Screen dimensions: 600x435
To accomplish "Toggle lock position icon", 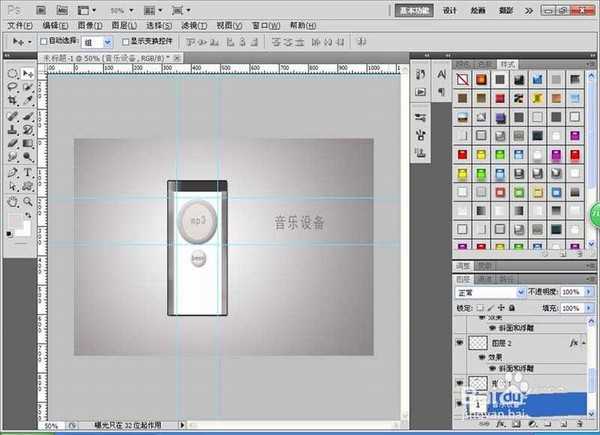I will coord(501,308).
